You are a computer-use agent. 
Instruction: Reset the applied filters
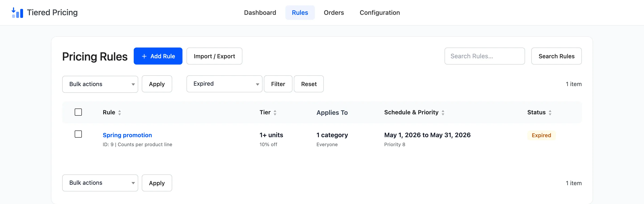point(309,84)
